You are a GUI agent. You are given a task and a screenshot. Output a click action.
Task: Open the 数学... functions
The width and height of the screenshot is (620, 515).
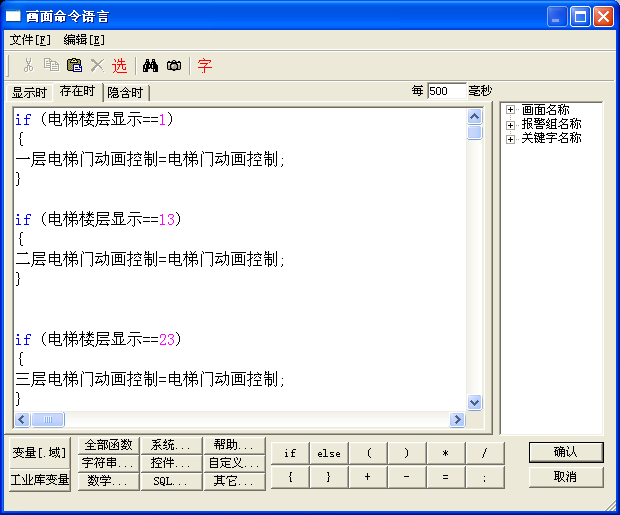(x=108, y=481)
